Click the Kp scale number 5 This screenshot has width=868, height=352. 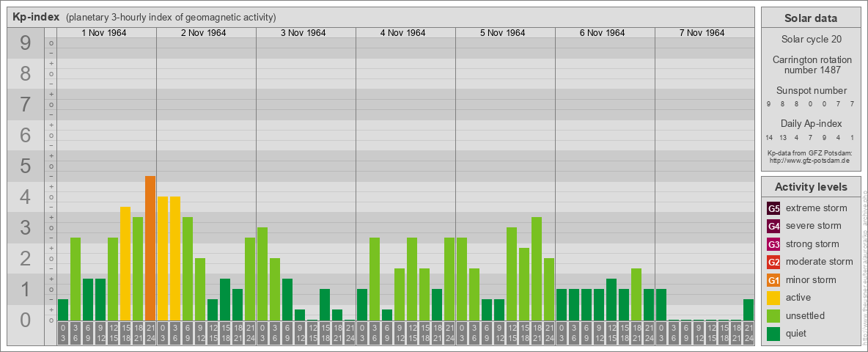(x=26, y=166)
